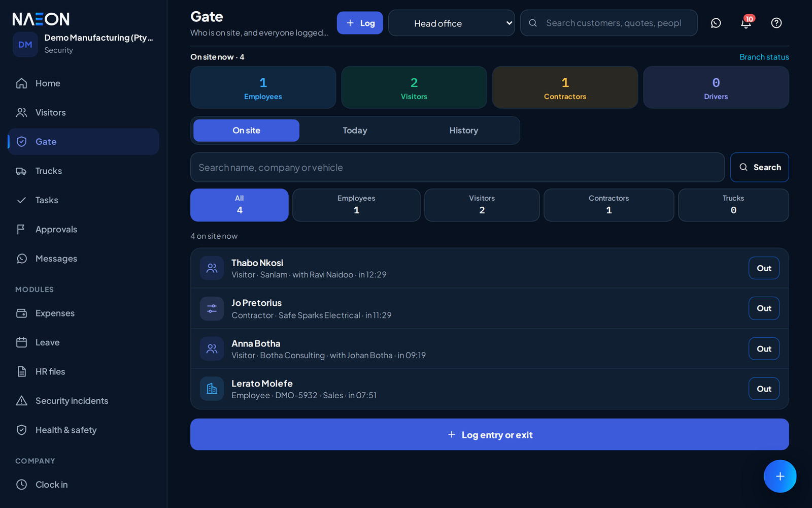The image size is (812, 508).
Task: Click the Home icon in sidebar
Action: tap(21, 83)
